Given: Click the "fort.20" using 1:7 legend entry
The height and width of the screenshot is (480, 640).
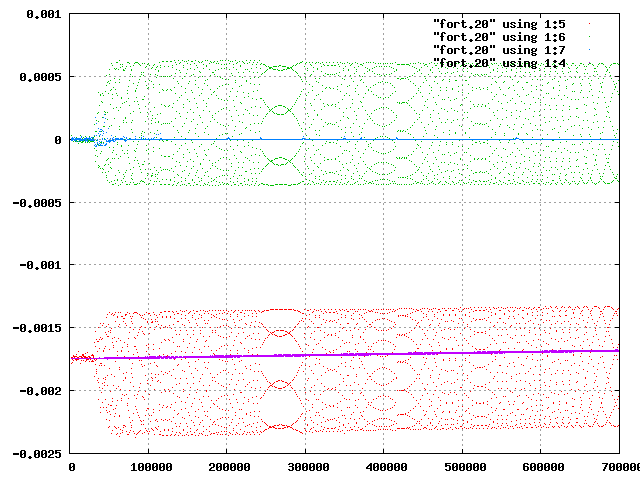Looking at the screenshot, I should tap(499, 50).
